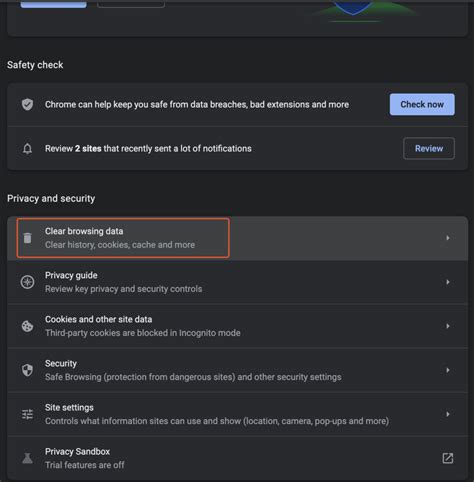Viewport: 474px width, 482px height.
Task: Click the Safe Browsing description text
Action: pos(193,377)
